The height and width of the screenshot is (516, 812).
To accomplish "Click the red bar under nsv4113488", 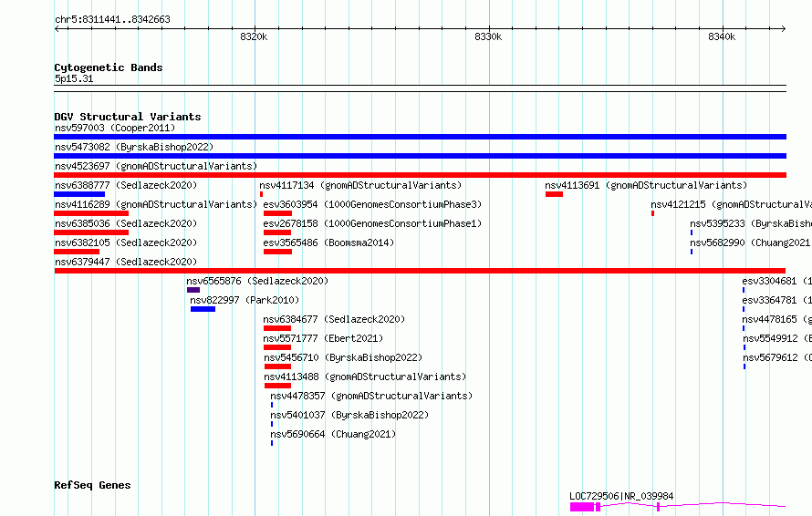I will coord(277,386).
